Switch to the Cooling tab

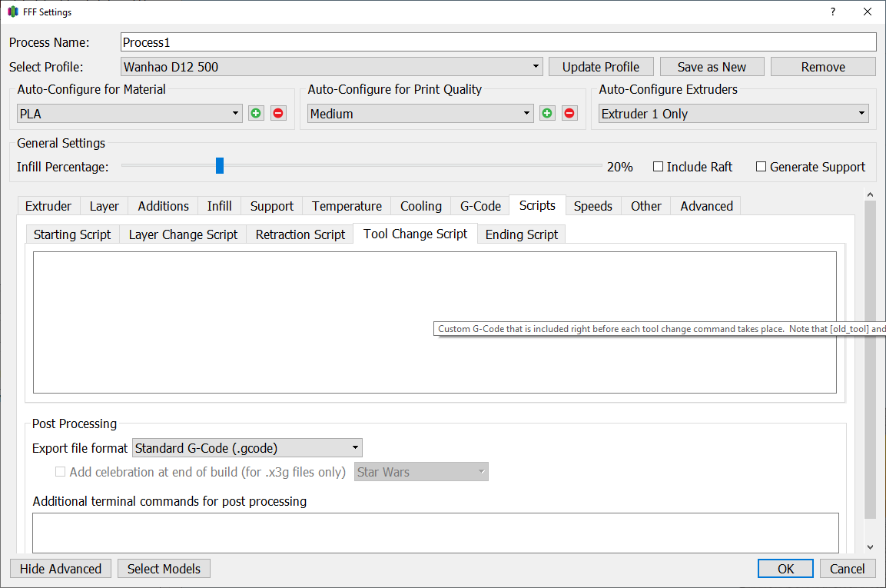tap(421, 206)
